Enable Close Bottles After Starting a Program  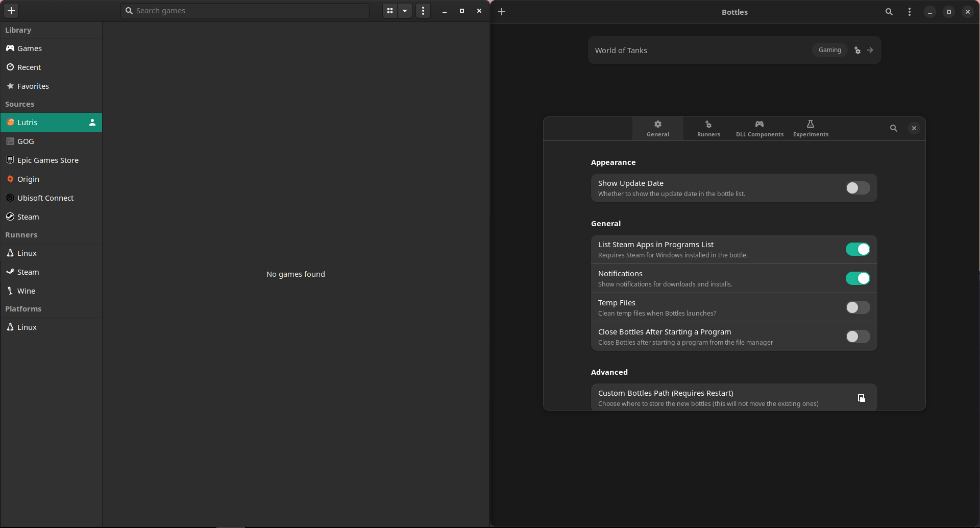coord(856,336)
